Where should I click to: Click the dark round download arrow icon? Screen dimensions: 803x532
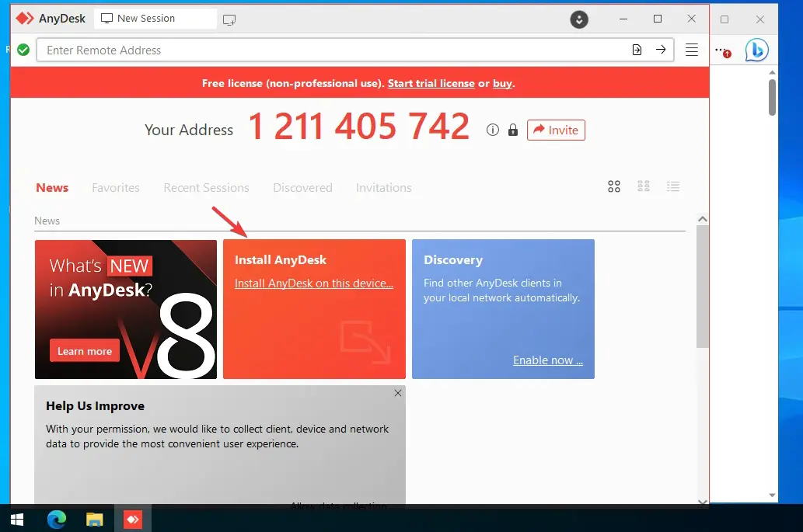(578, 19)
